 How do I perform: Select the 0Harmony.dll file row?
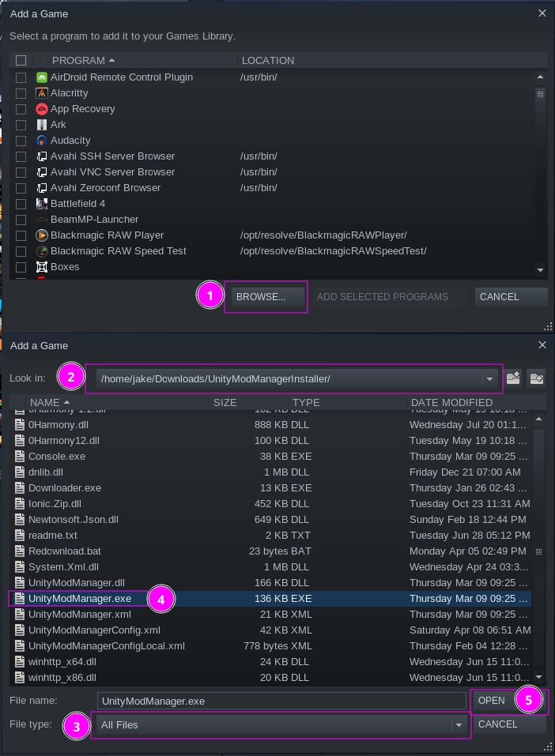(270, 425)
